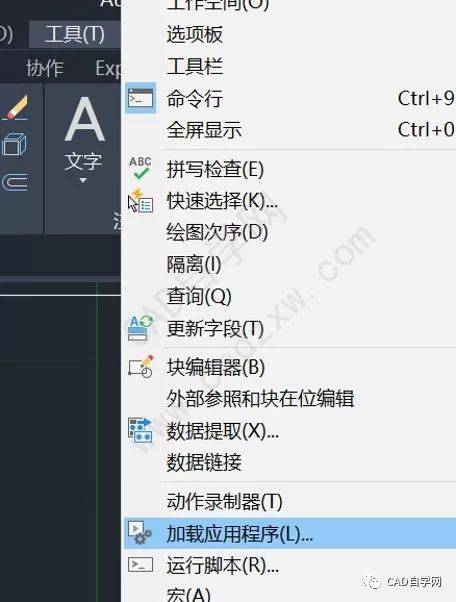The width and height of the screenshot is (456, 602).
Task: Click the run script icon beside 运行脚本
Action: tap(140, 565)
